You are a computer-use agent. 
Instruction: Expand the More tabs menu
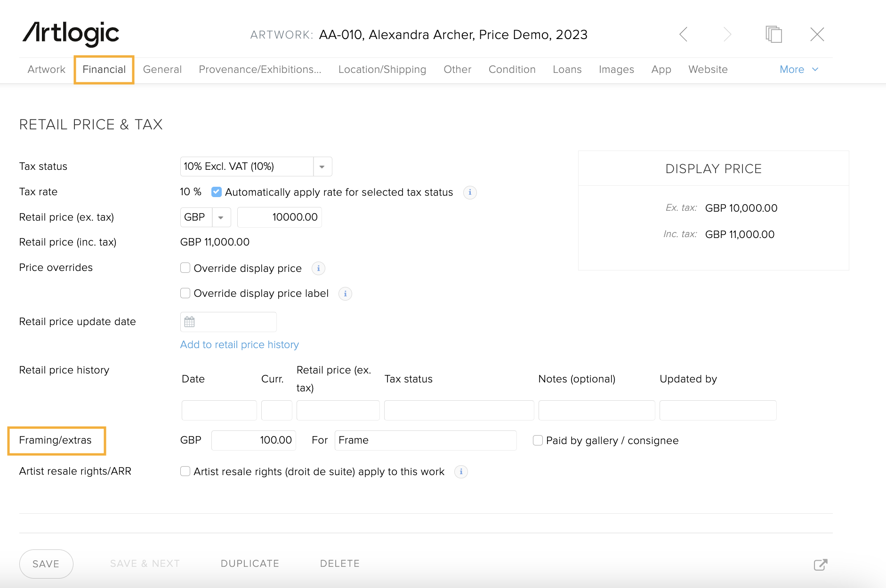[799, 70]
